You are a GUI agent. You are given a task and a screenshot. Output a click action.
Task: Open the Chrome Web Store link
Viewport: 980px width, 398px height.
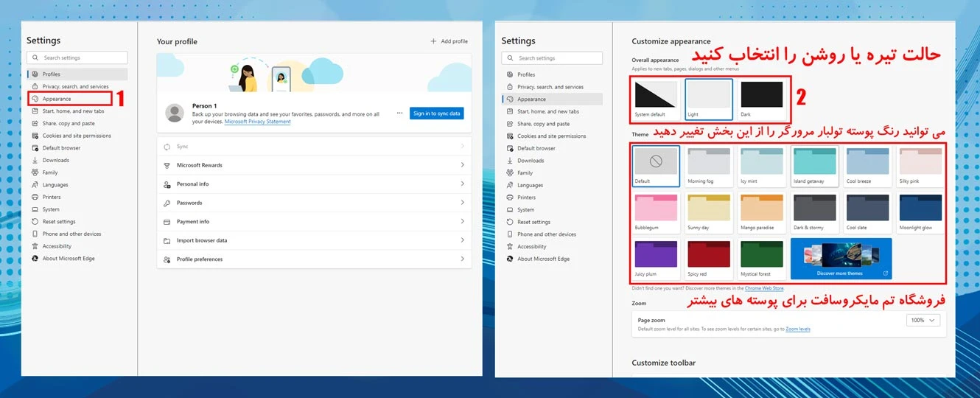(x=764, y=288)
